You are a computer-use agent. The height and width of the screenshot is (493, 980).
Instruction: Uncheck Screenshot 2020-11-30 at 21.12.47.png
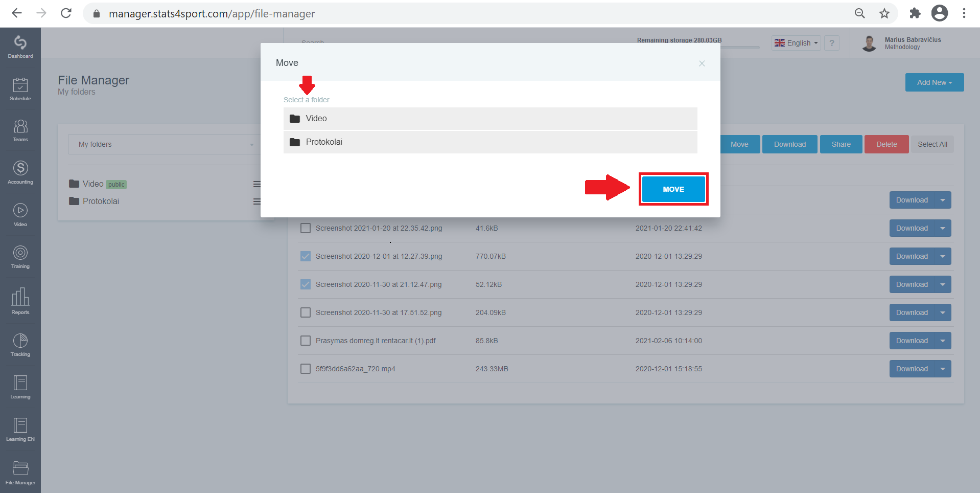tap(306, 284)
